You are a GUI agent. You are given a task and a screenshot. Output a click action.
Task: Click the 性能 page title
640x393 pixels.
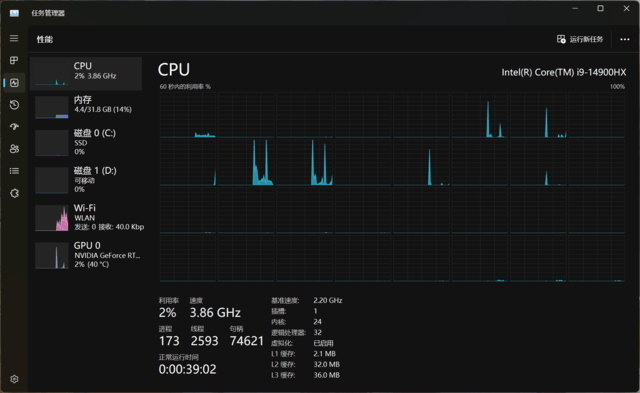(45, 39)
